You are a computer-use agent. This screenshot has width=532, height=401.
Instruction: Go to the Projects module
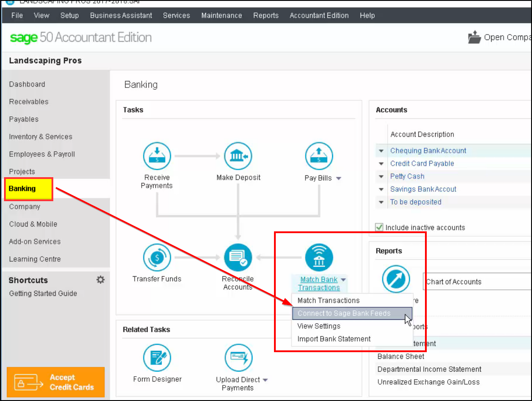click(x=22, y=171)
